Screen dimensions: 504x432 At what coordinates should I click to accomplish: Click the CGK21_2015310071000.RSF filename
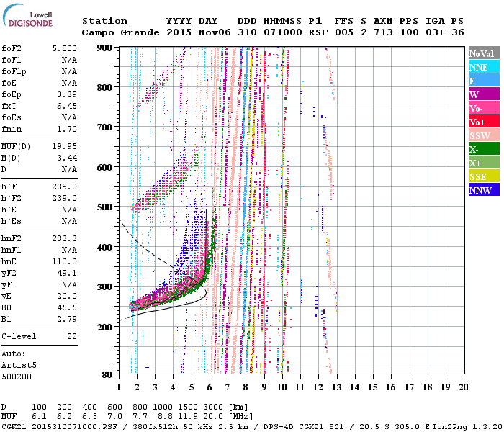[59, 427]
